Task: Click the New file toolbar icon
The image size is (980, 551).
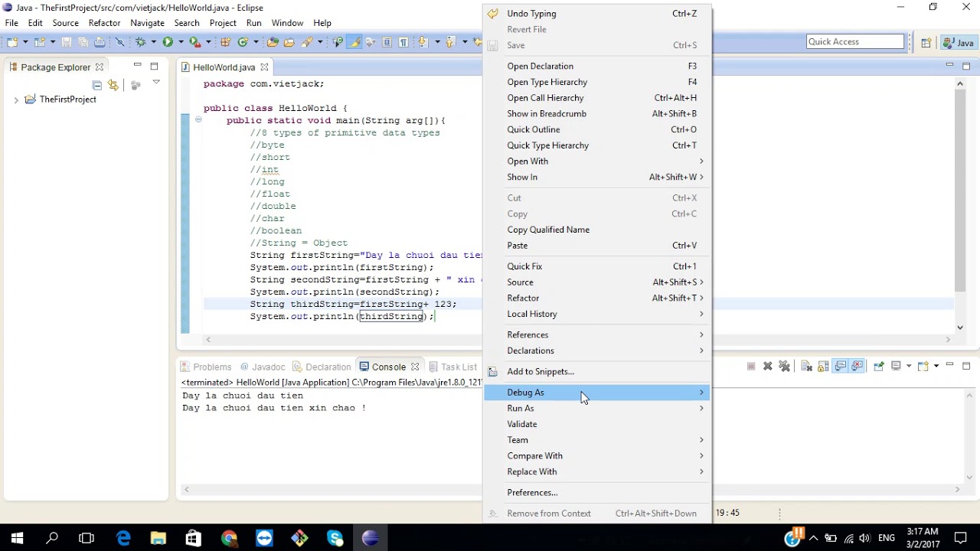Action: [12, 42]
